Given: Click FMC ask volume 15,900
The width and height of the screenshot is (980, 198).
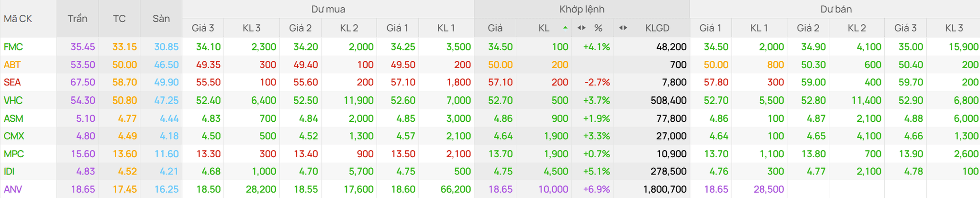Looking at the screenshot, I should [x=964, y=47].
